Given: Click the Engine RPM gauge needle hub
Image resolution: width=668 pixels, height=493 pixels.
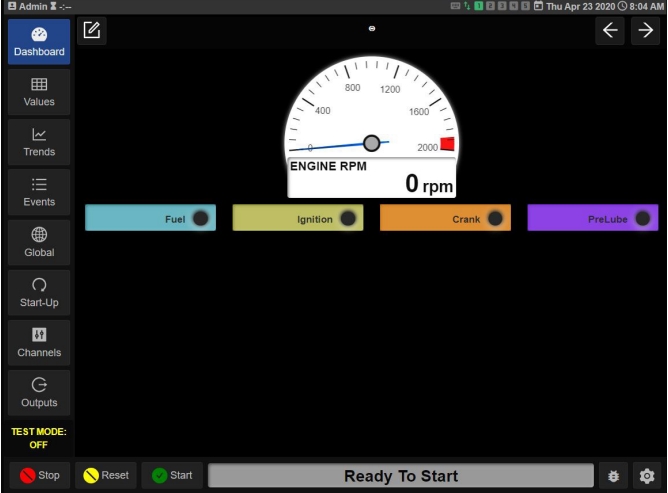Looking at the screenshot, I should pos(372,142).
